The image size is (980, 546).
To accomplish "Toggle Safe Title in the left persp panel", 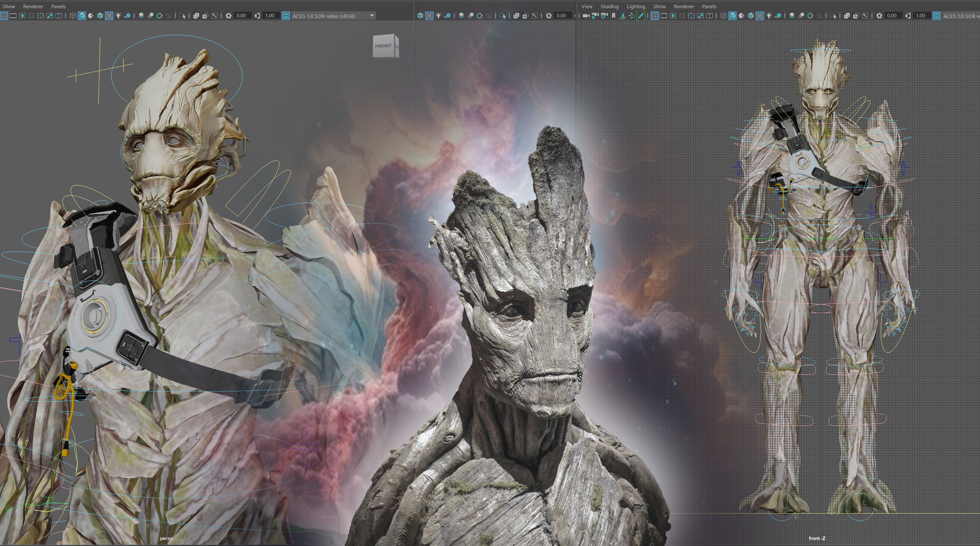I will tap(58, 16).
